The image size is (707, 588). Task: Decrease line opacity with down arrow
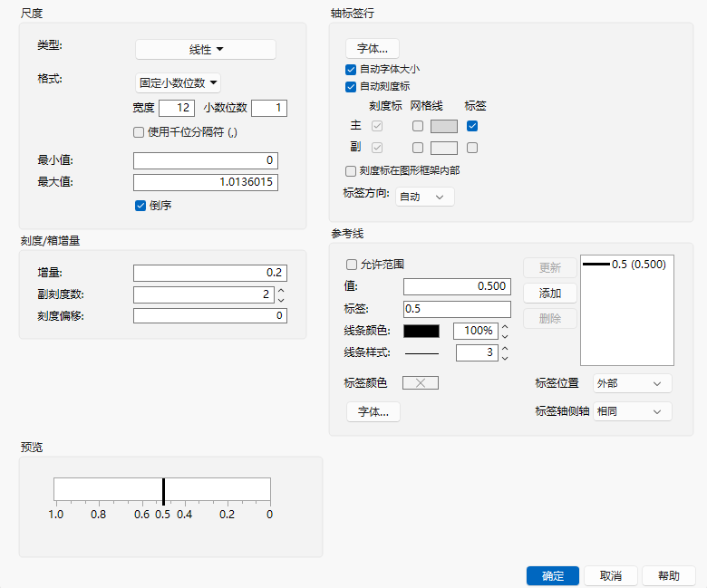coord(505,336)
